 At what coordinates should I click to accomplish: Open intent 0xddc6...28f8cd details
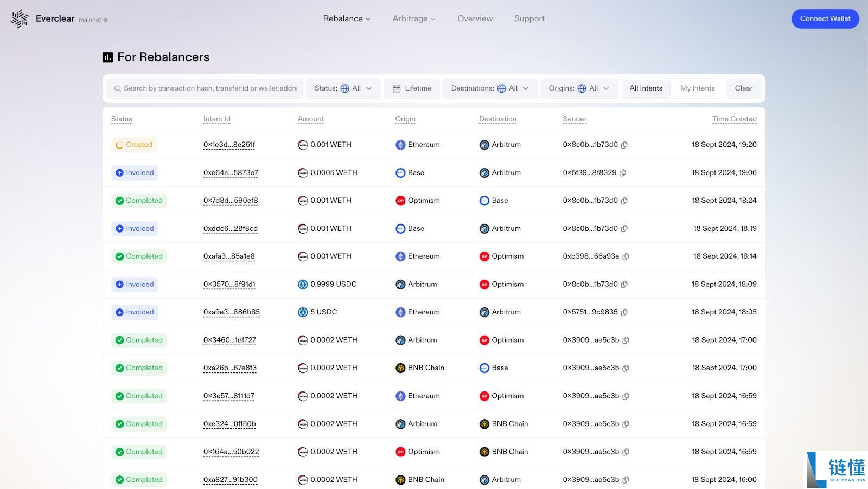(231, 229)
